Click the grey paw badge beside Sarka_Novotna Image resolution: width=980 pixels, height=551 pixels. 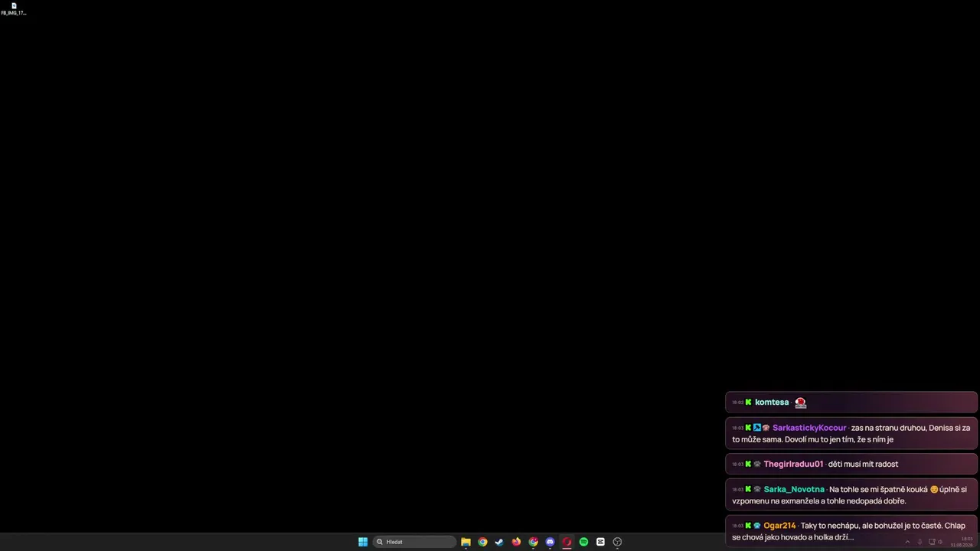pyautogui.click(x=757, y=490)
